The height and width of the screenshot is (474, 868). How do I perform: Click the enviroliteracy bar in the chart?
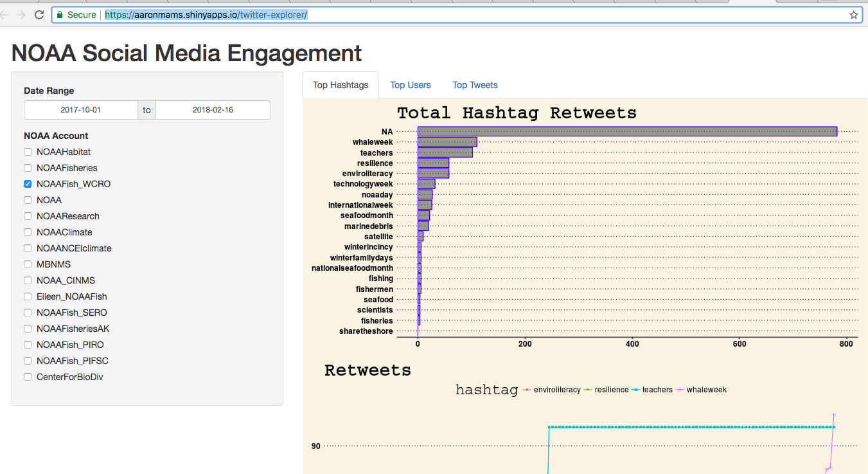(x=433, y=174)
